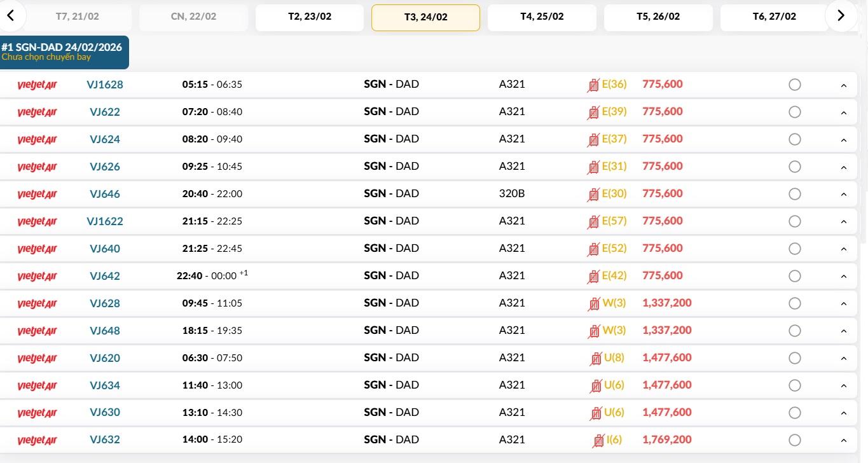Switch to T4, 25/02 date tab
Image resolution: width=868 pixels, height=463 pixels.
coord(542,17)
